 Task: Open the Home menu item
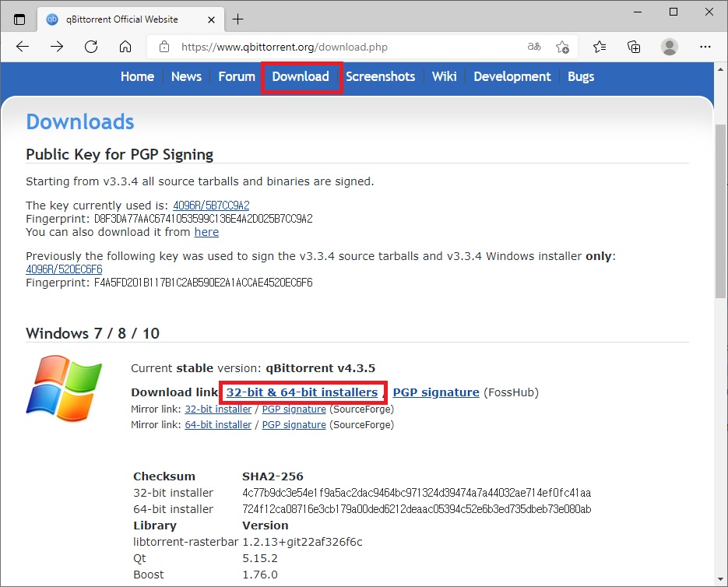point(138,76)
